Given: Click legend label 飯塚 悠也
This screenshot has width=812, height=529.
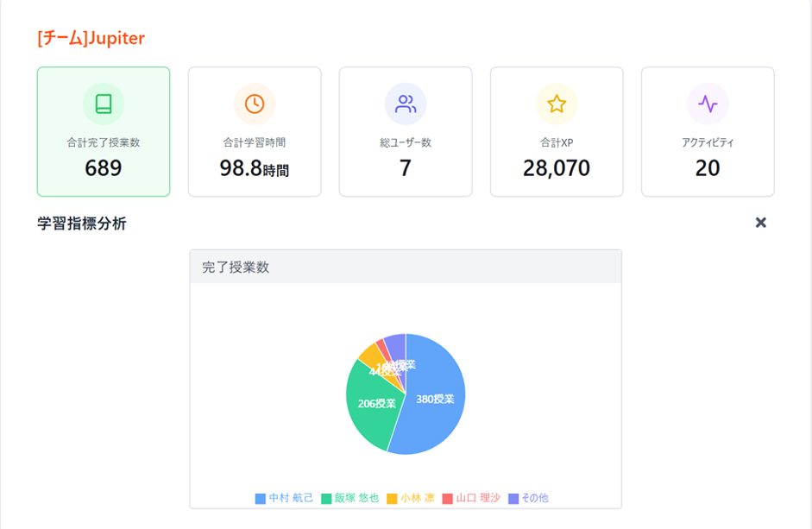Looking at the screenshot, I should point(356,498).
